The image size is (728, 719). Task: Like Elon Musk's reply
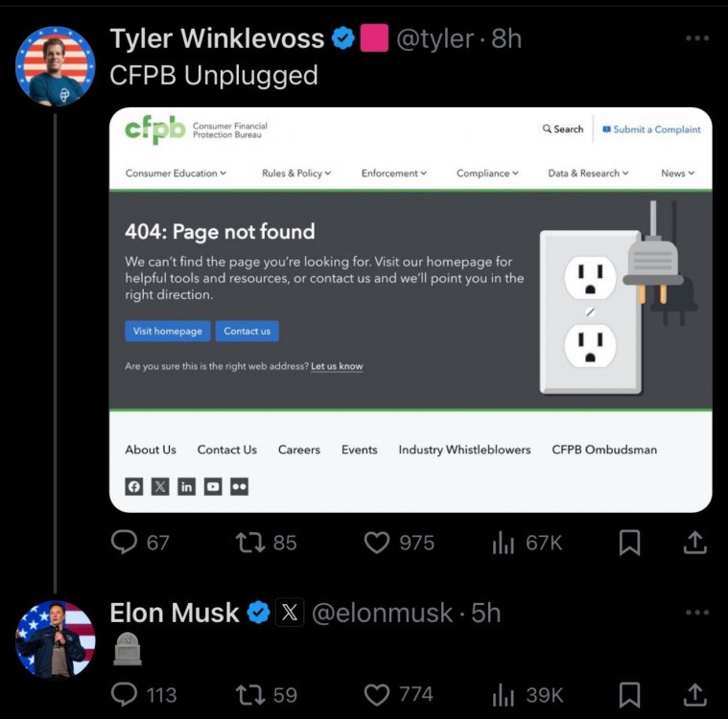coord(377,694)
